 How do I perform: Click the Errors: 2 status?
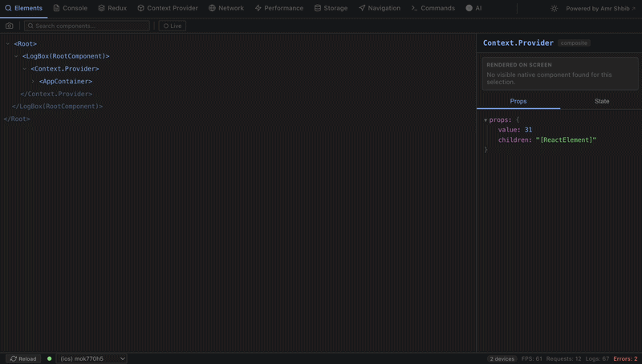pos(625,358)
